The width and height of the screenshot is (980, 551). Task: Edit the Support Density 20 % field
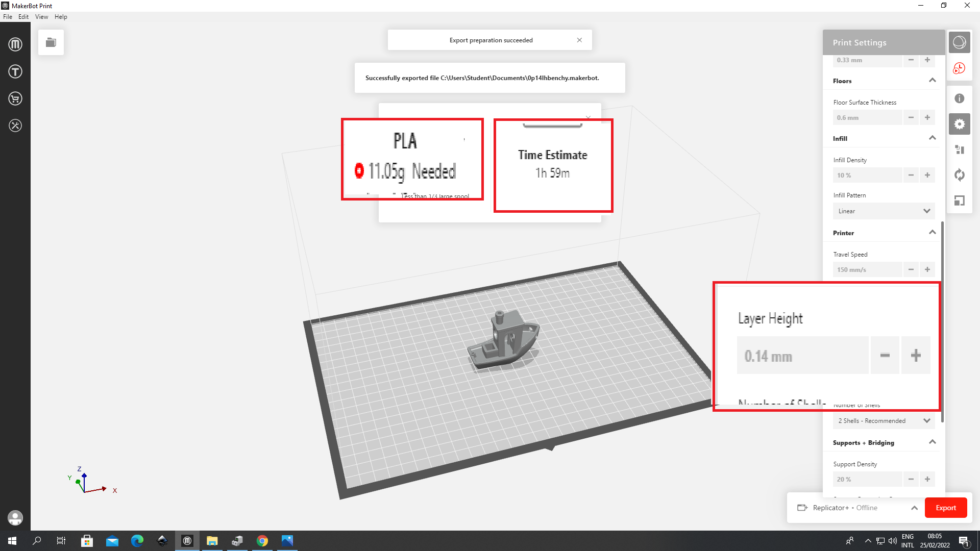point(868,479)
